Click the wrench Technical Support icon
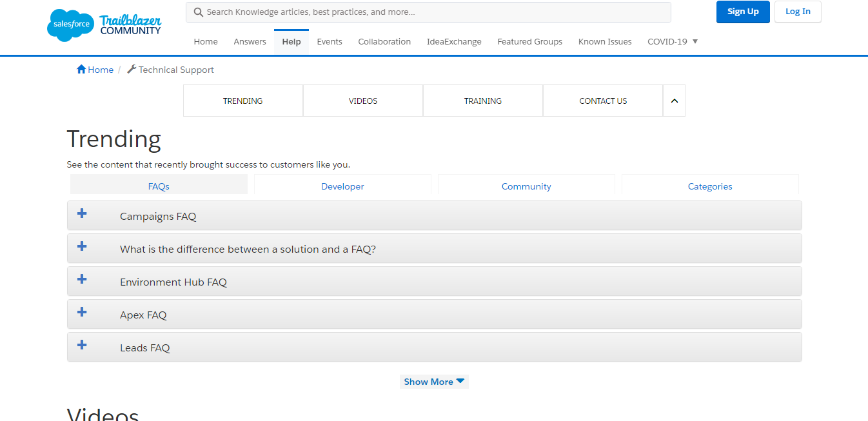 132,69
